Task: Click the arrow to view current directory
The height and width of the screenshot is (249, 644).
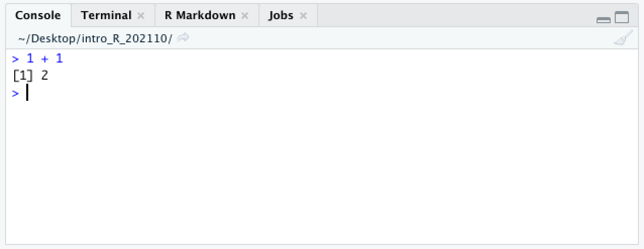Action: tap(183, 38)
